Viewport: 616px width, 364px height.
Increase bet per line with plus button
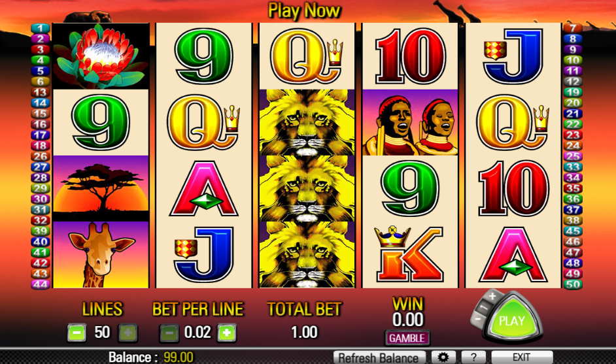tap(227, 333)
